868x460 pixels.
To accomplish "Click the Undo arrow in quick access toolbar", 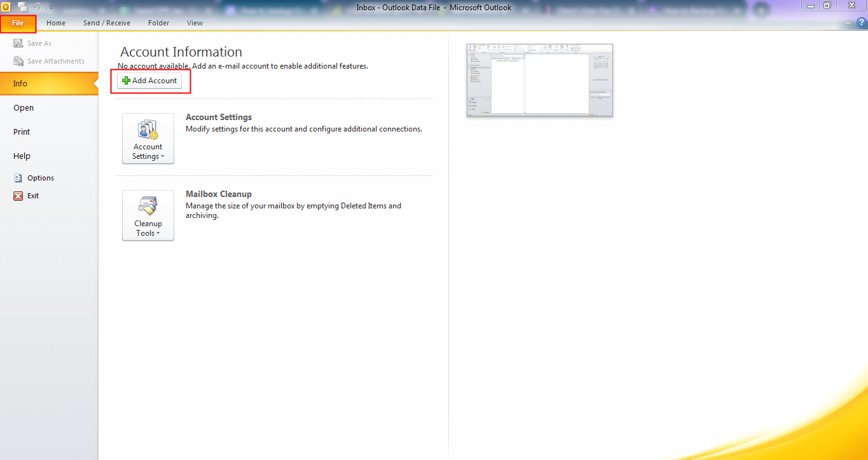I will coord(38,6).
